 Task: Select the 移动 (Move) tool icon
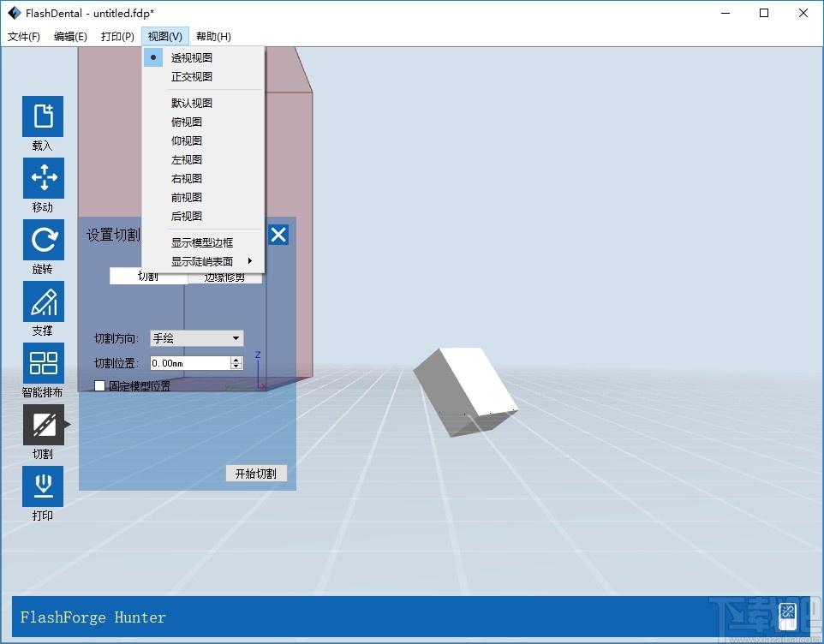44,177
